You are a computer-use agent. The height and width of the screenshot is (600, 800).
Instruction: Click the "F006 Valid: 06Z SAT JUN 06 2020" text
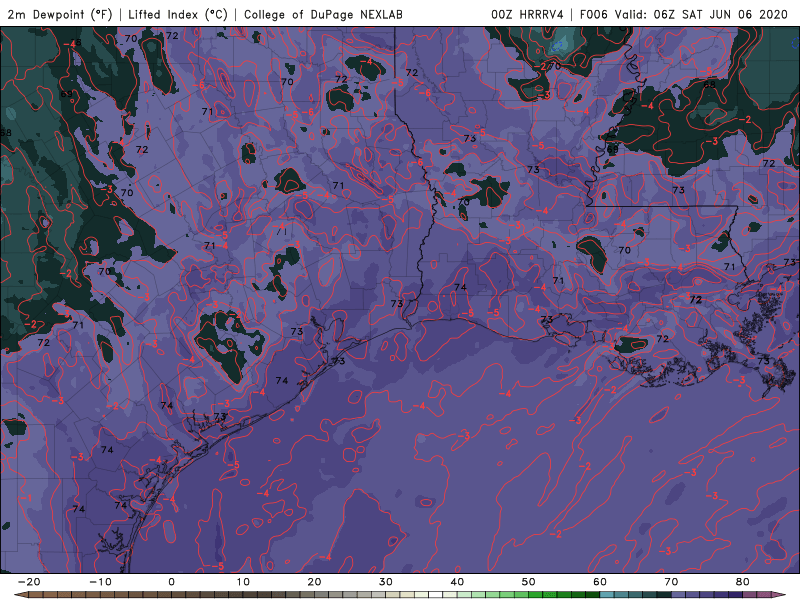684,15
